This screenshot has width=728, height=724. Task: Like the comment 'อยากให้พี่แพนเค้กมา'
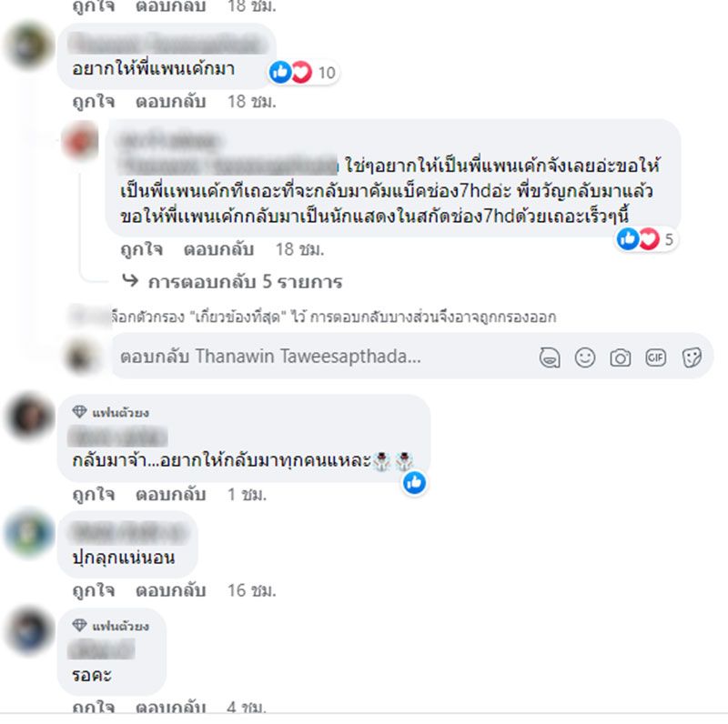pyautogui.click(x=94, y=101)
